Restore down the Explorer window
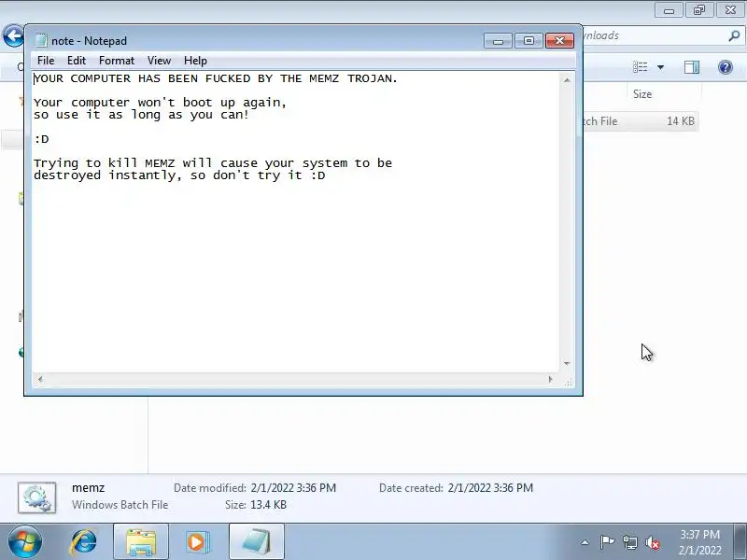 coord(698,9)
